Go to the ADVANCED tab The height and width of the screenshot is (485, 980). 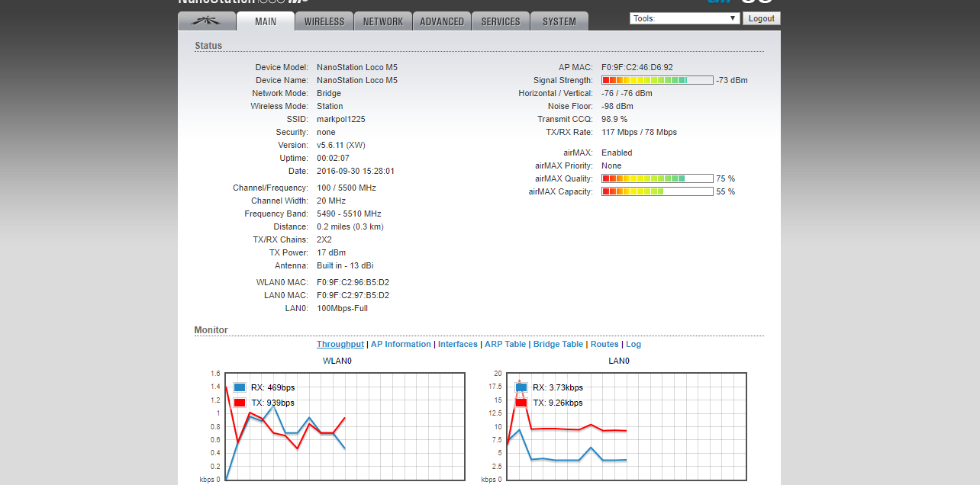click(x=442, y=21)
